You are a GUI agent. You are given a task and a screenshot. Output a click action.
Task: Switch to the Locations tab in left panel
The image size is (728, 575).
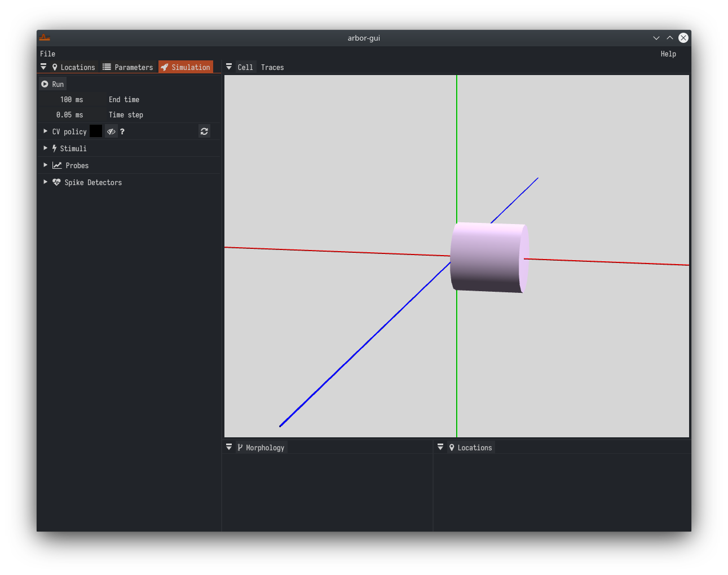[73, 67]
